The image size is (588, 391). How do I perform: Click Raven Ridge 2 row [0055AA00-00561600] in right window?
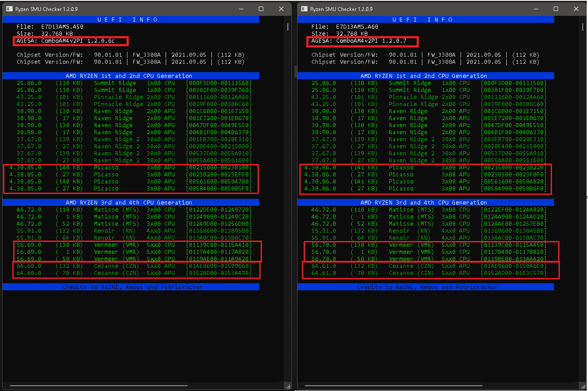pos(429,161)
